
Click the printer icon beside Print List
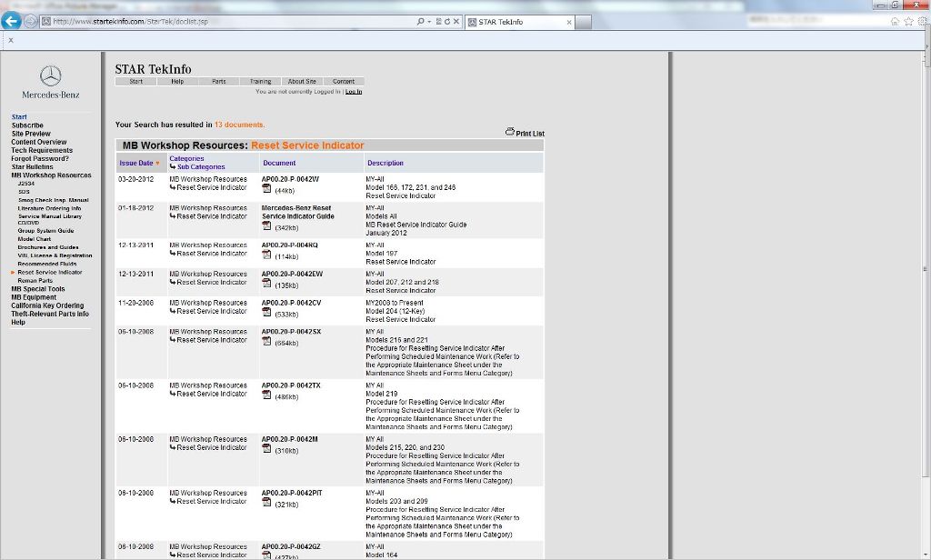pyautogui.click(x=509, y=131)
